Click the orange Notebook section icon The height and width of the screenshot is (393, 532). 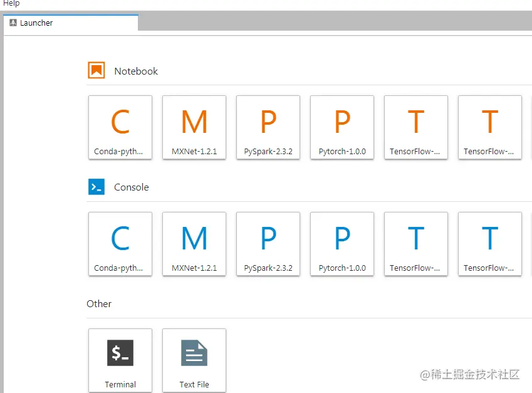[96, 70]
